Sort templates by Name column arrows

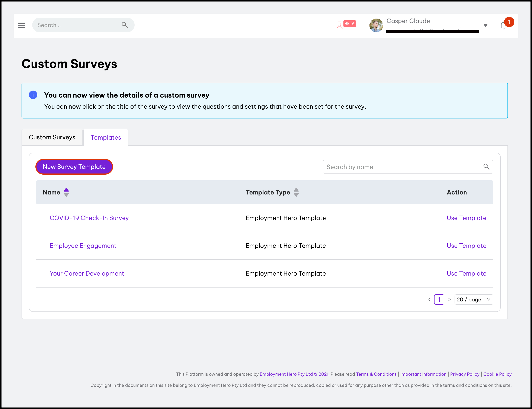coord(66,192)
